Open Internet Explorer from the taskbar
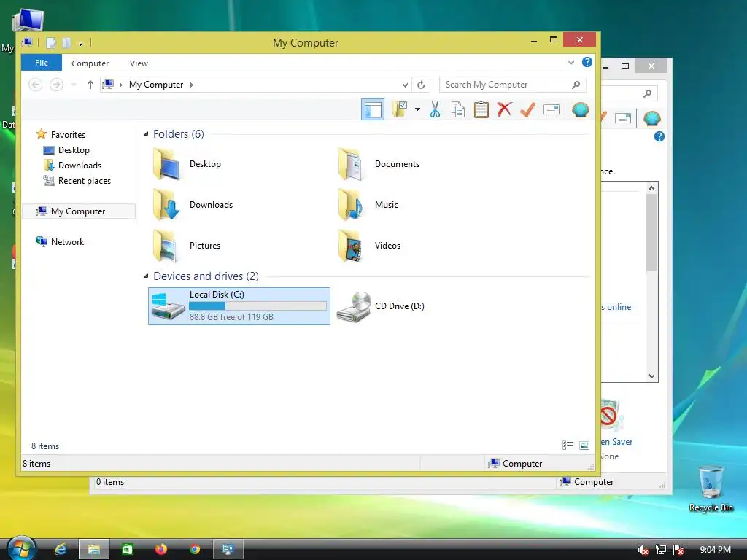The height and width of the screenshot is (560, 747). point(61,549)
